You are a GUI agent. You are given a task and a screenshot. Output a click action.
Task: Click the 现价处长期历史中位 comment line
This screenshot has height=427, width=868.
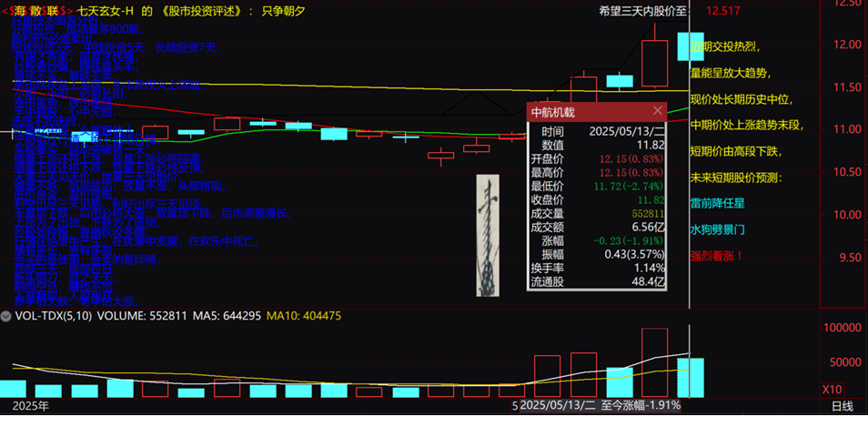point(742,99)
